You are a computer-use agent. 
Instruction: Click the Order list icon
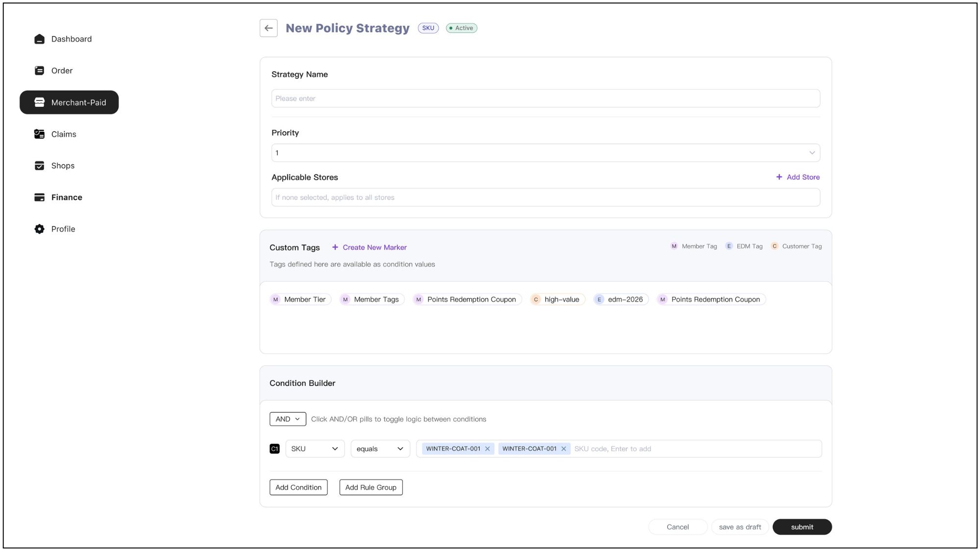(40, 71)
